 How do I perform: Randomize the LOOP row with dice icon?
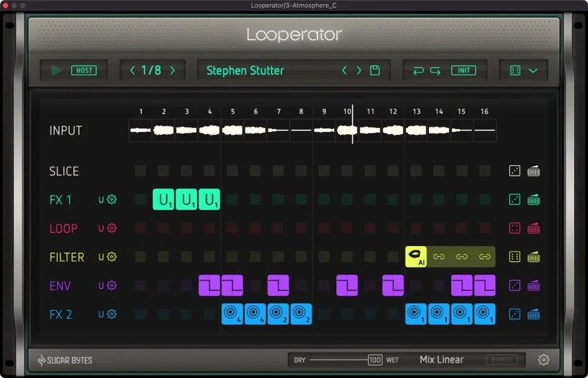[x=515, y=228]
